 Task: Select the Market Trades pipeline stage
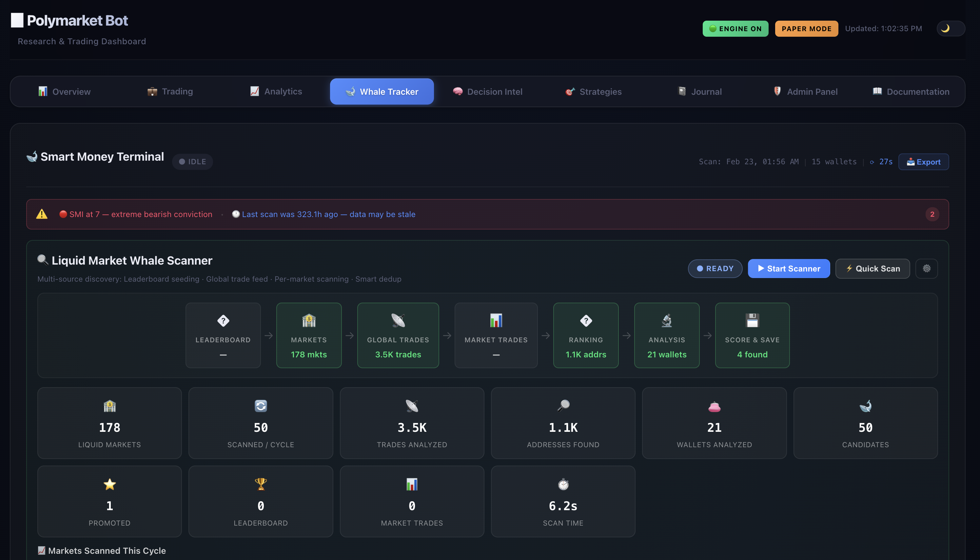[496, 335]
